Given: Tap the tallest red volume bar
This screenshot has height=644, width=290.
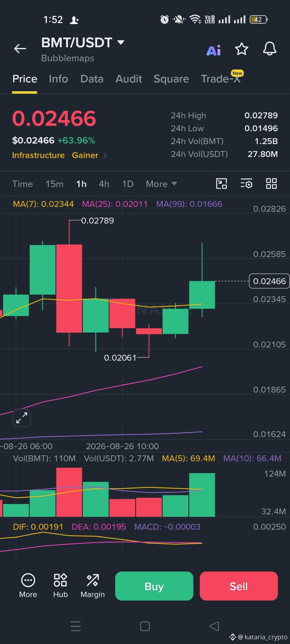Looking at the screenshot, I should click(x=69, y=492).
